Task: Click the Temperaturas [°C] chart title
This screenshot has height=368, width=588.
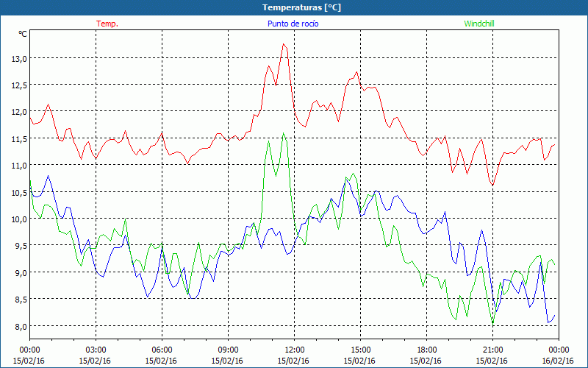Action: [x=301, y=7]
